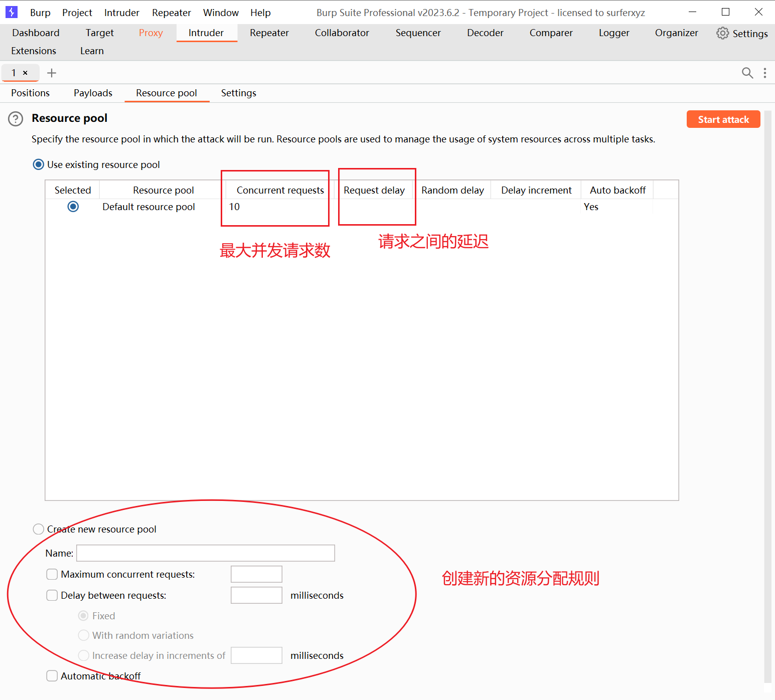Switch to the Payloads tab
The image size is (775, 700).
(x=93, y=93)
